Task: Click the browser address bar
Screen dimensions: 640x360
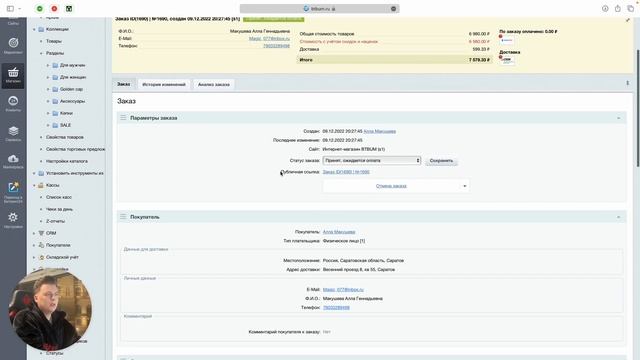Action: [x=320, y=9]
